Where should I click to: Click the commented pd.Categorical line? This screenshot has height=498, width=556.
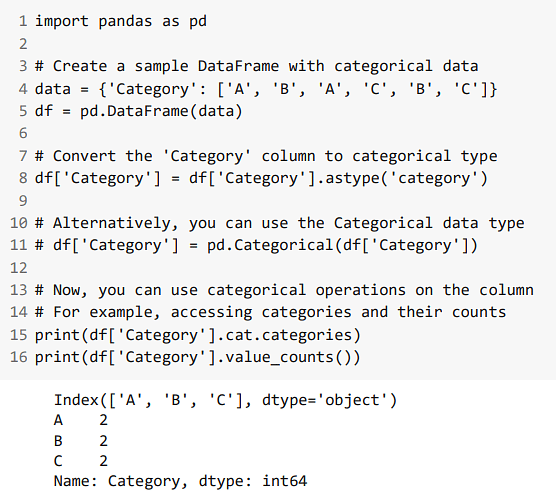[x=256, y=245]
